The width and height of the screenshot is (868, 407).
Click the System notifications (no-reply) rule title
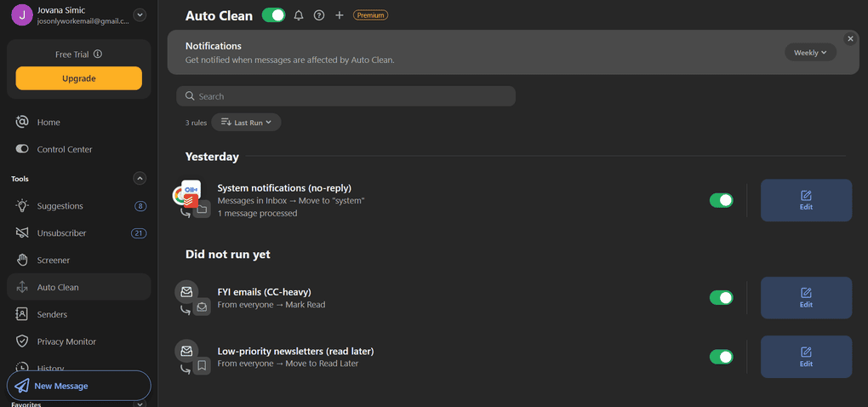(284, 188)
